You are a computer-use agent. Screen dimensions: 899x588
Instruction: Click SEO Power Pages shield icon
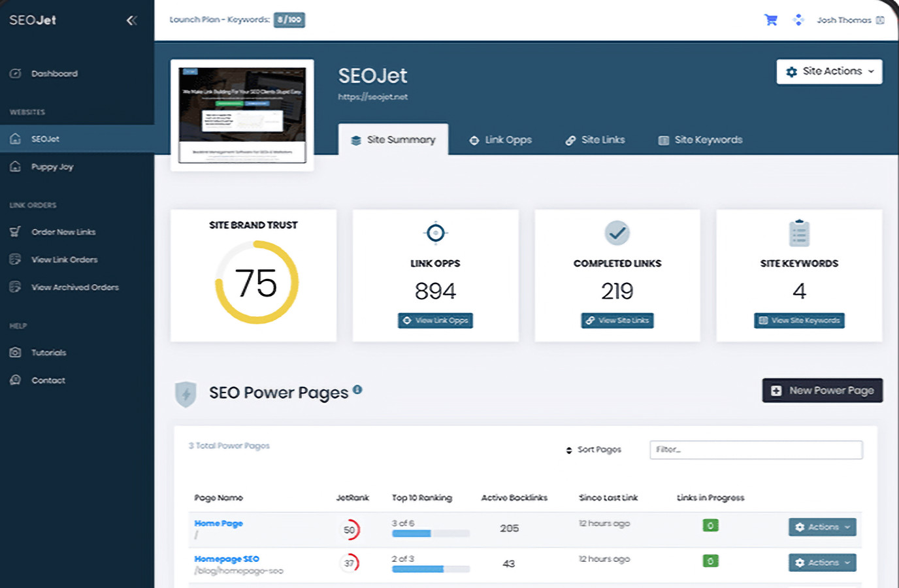tap(186, 394)
